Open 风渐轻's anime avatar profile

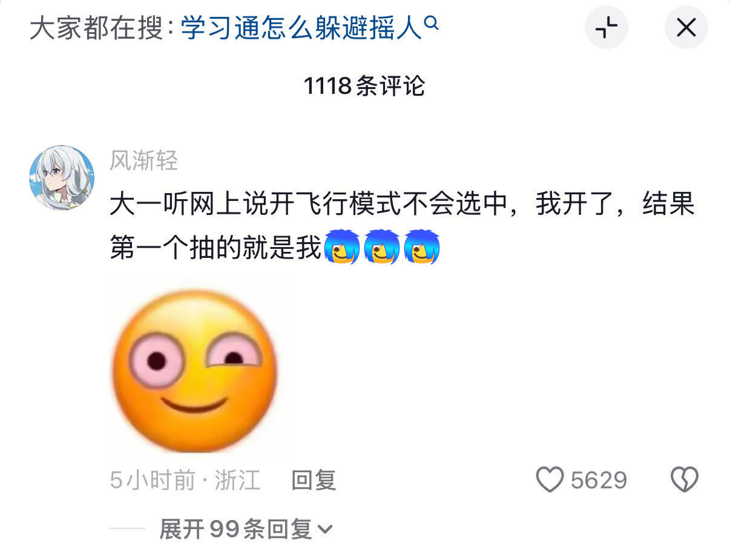[x=62, y=177]
